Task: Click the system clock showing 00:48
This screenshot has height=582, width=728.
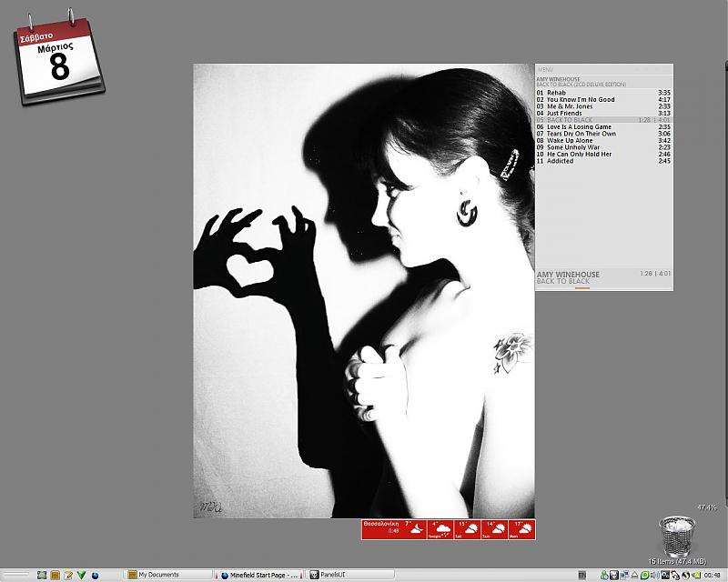Action: click(x=713, y=576)
